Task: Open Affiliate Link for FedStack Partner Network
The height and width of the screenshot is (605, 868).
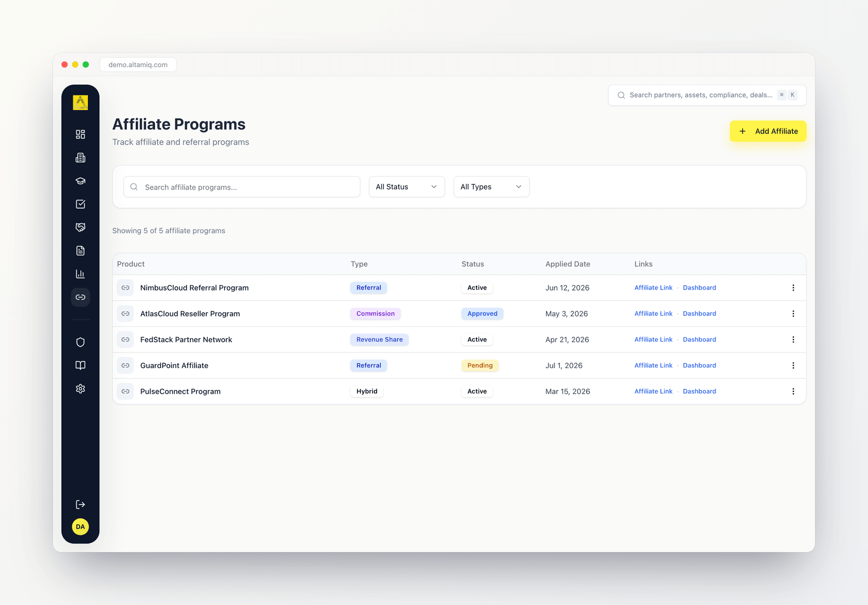Action: point(653,340)
